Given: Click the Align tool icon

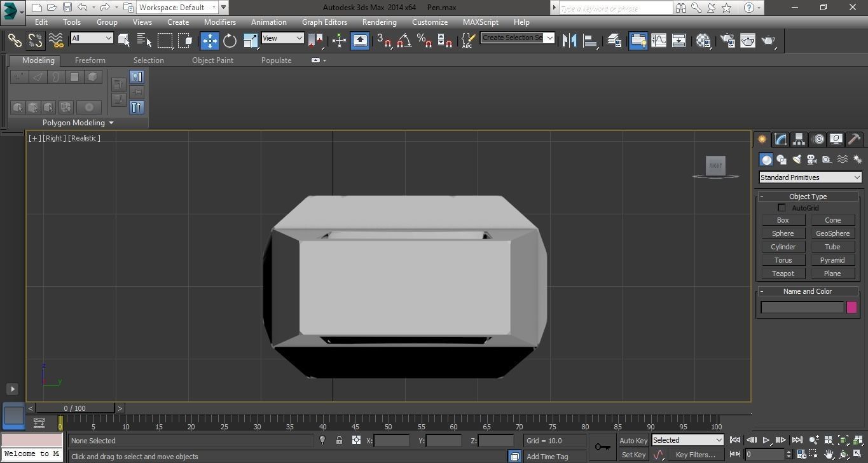Looking at the screenshot, I should point(591,41).
